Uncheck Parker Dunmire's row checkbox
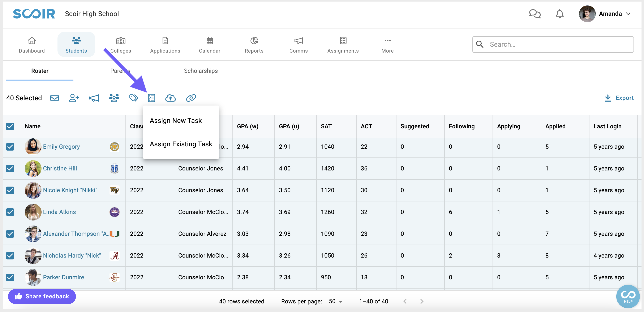This screenshot has width=644, height=312. (x=10, y=277)
